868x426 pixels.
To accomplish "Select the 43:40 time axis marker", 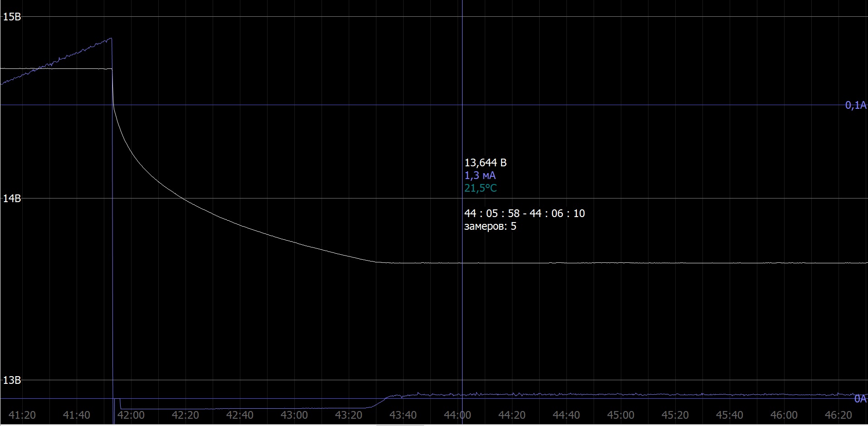I will click(403, 415).
